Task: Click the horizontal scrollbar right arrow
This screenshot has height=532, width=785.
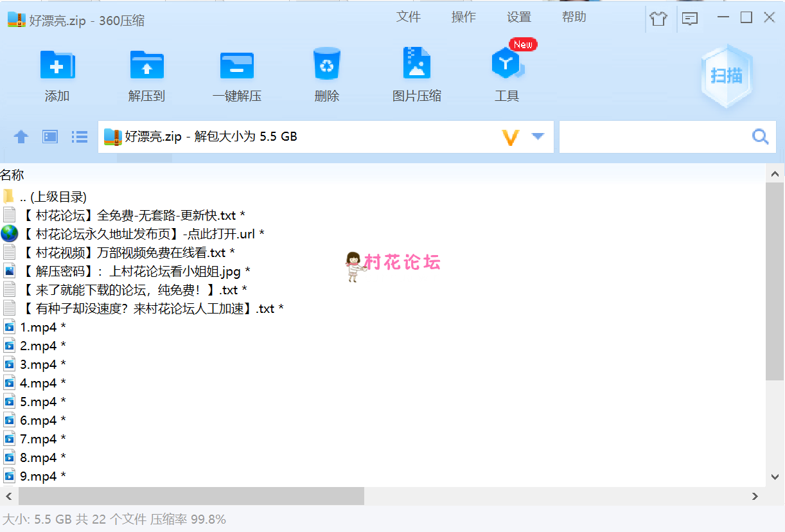Action: click(755, 496)
